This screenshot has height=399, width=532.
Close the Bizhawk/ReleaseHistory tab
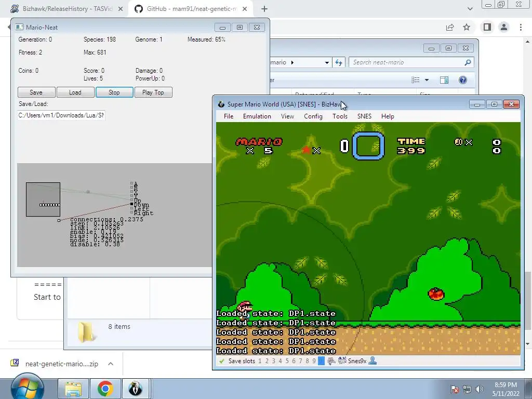tap(121, 9)
